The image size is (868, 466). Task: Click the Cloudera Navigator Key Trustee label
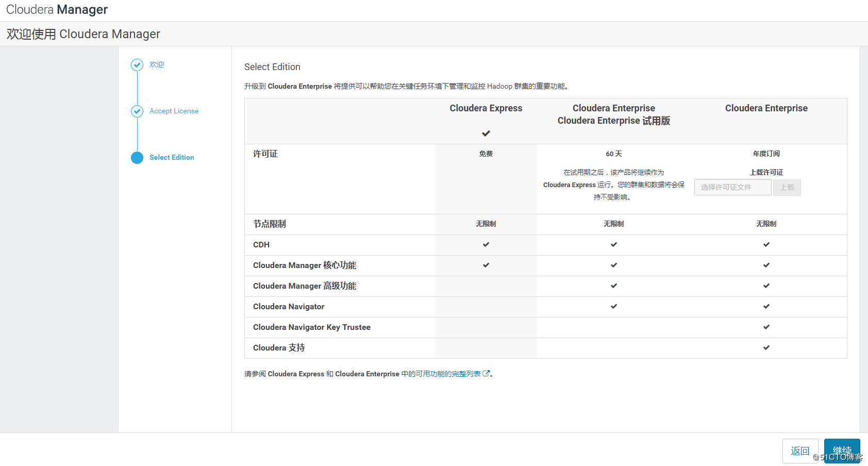coord(312,327)
